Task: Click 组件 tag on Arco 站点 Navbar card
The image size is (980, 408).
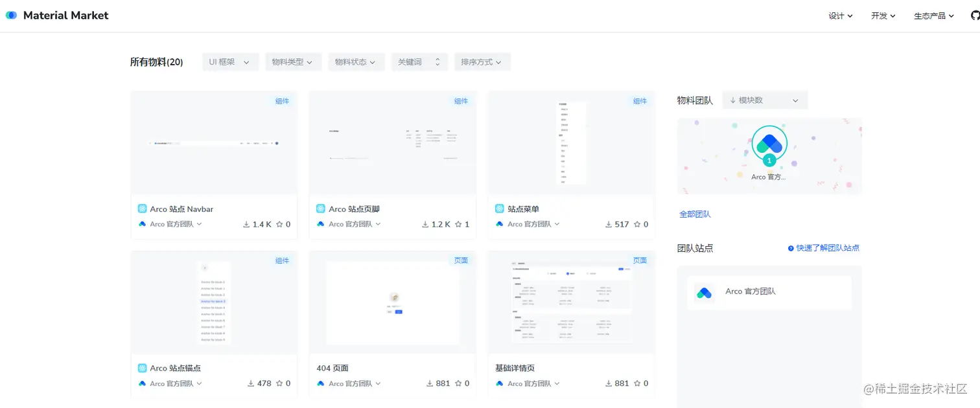Action: 282,101
